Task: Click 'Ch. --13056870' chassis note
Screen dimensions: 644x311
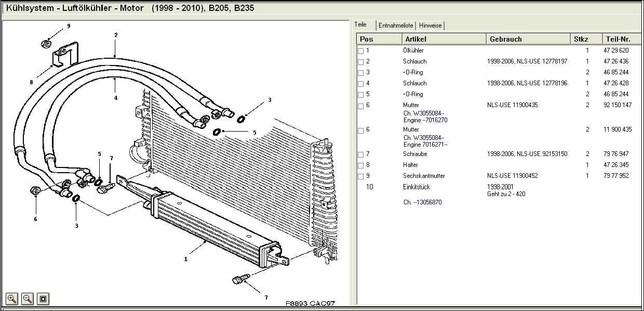Action: pos(423,202)
